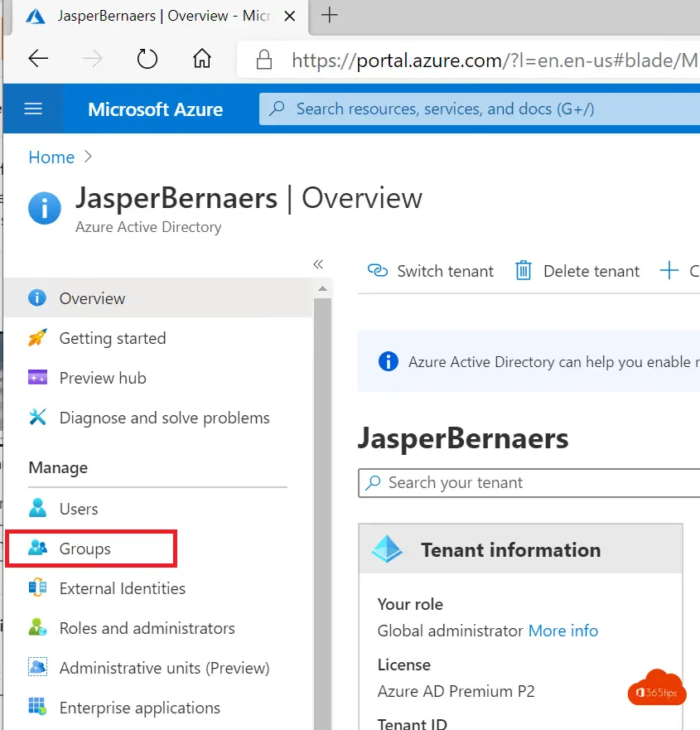
Task: Click the browser home icon
Action: [202, 59]
